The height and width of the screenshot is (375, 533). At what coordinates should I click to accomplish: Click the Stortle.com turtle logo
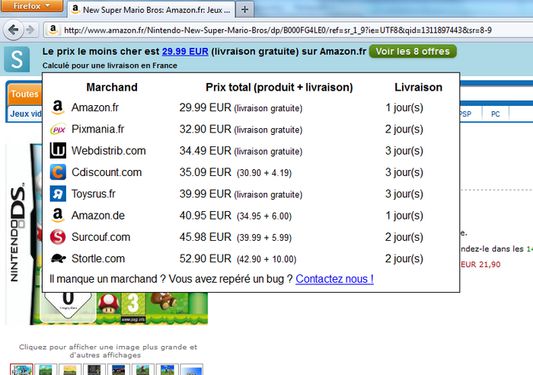pos(58,259)
